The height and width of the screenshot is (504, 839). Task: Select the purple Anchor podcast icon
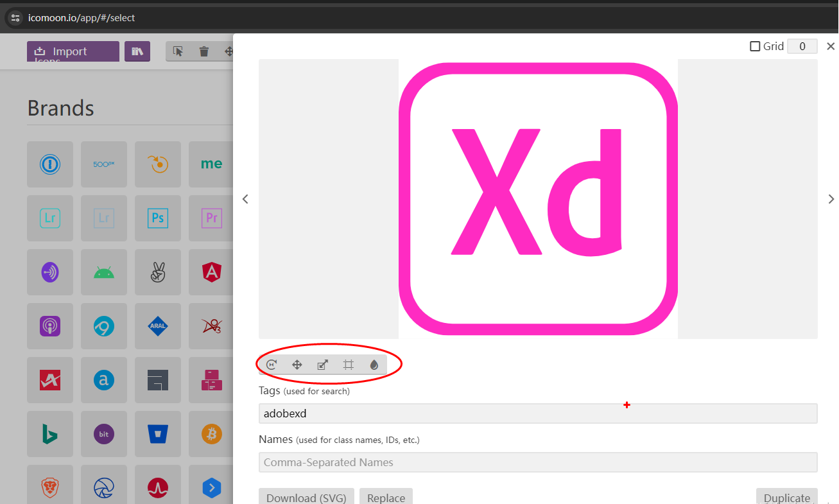click(x=50, y=272)
